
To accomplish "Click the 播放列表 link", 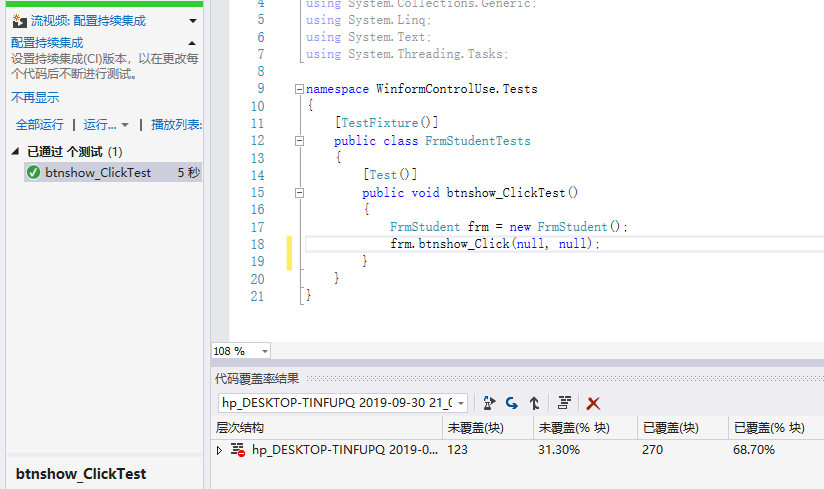I will pos(177,124).
